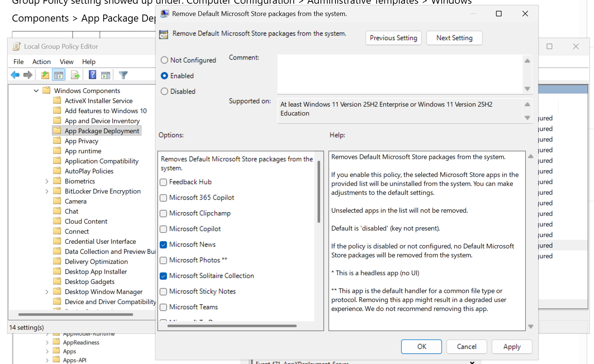Select the Enabled radio button
The image size is (594, 364).
pos(164,76)
